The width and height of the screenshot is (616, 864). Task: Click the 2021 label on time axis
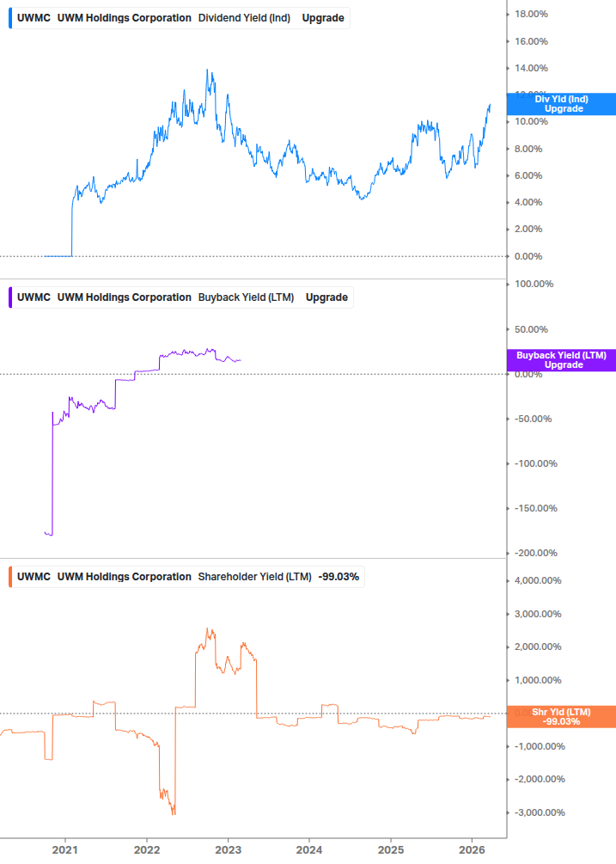65,849
